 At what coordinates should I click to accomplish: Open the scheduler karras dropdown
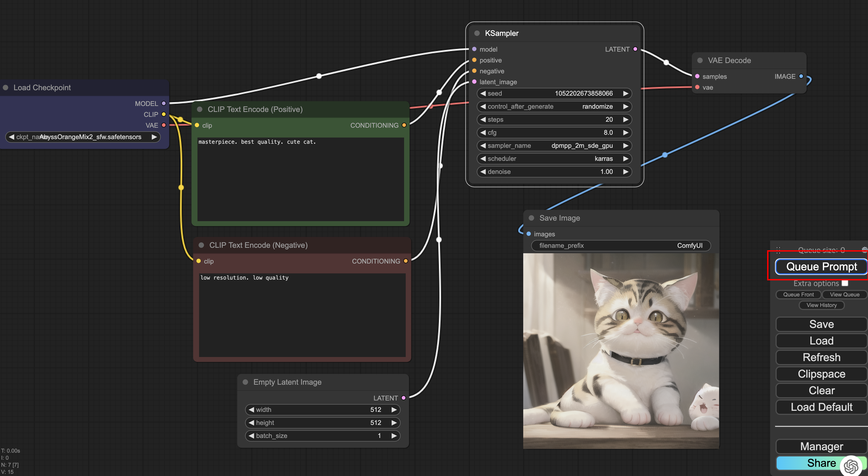pos(554,159)
